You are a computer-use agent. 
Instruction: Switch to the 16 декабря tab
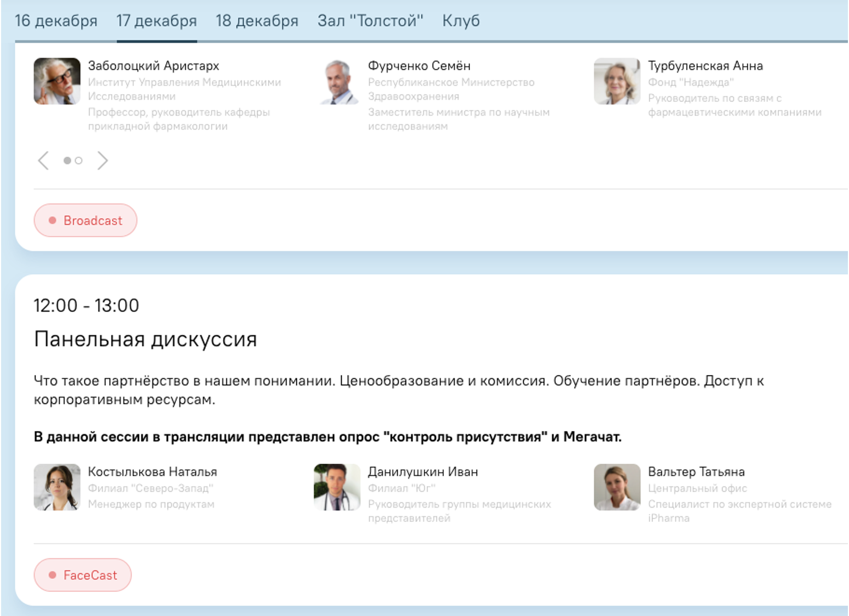tap(56, 21)
